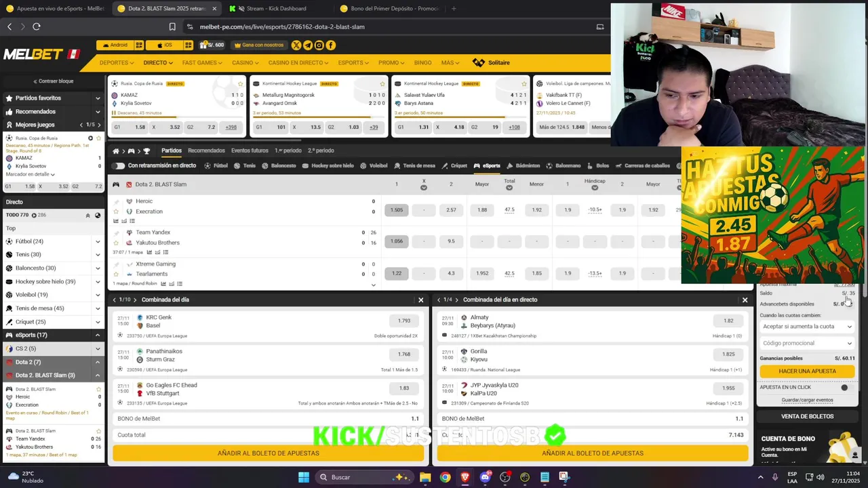
Task: Click the Código promocional field
Action: (807, 344)
